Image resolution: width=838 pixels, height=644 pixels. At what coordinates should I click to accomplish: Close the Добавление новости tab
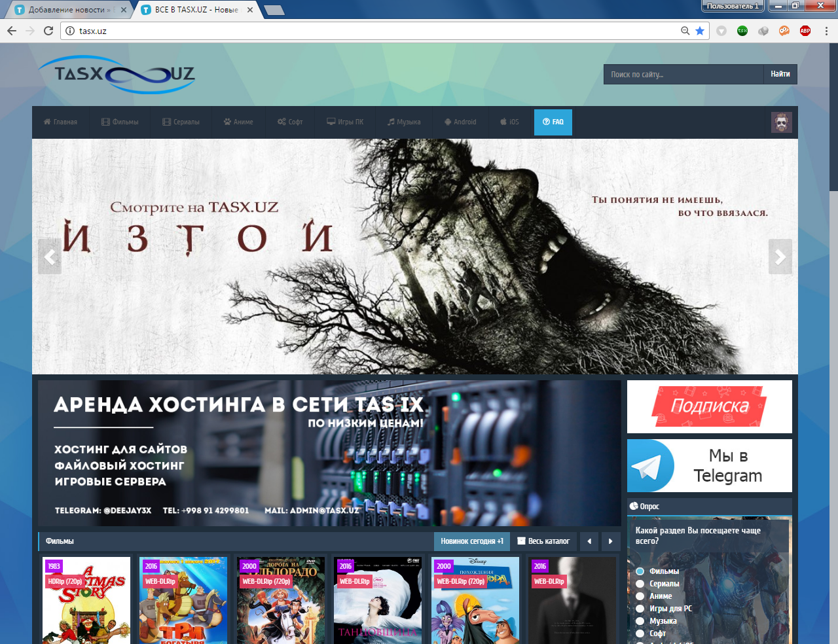(124, 10)
